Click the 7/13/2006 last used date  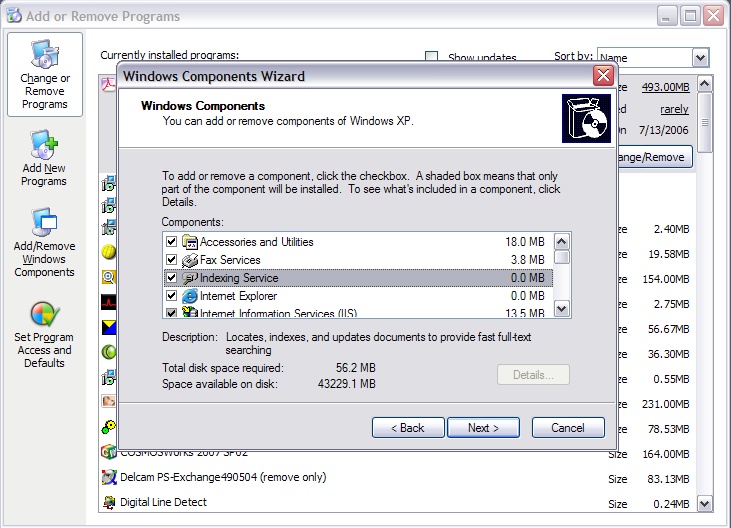(663, 130)
